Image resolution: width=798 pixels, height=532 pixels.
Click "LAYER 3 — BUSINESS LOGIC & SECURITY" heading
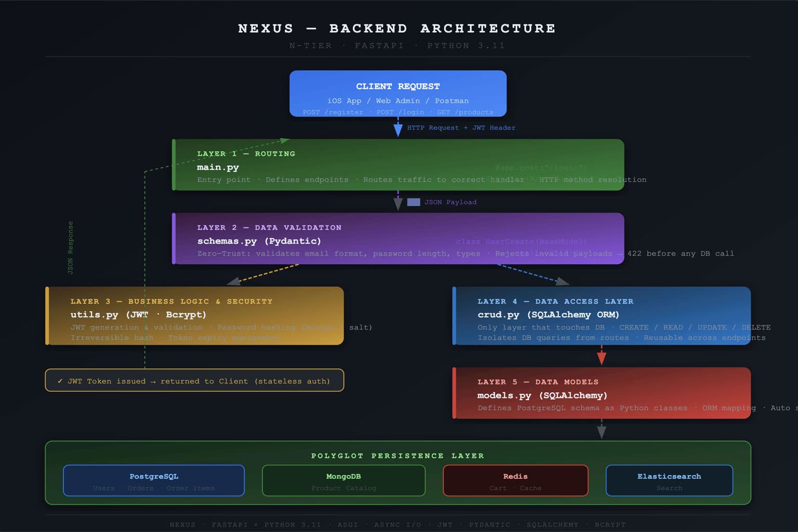171,301
